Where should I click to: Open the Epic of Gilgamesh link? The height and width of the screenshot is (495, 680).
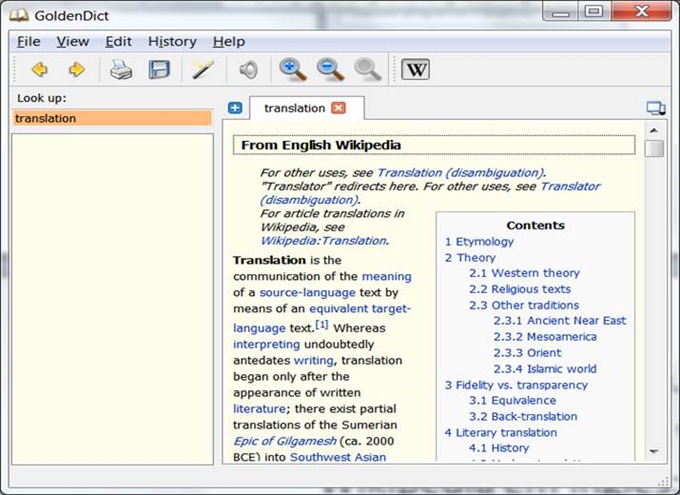tap(284, 441)
